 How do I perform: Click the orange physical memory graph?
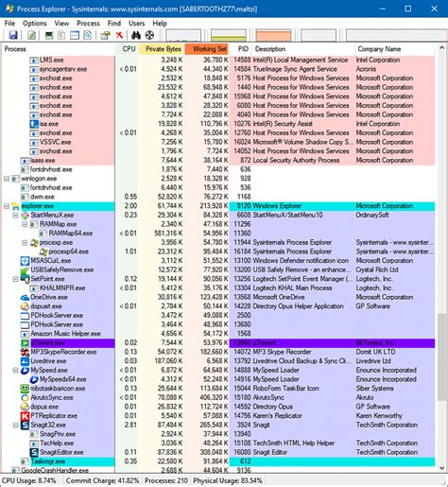click(x=273, y=36)
